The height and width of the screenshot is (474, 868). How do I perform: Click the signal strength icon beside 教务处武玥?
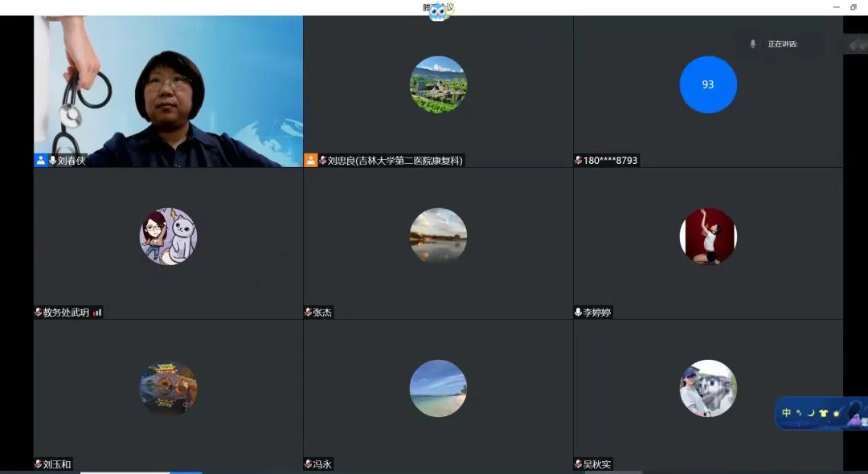click(96, 313)
